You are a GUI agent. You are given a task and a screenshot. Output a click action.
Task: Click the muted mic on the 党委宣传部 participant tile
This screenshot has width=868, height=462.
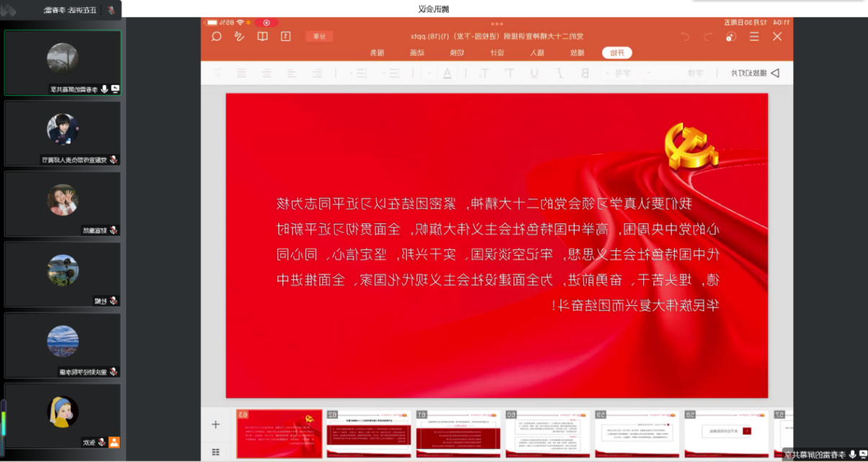(x=113, y=160)
